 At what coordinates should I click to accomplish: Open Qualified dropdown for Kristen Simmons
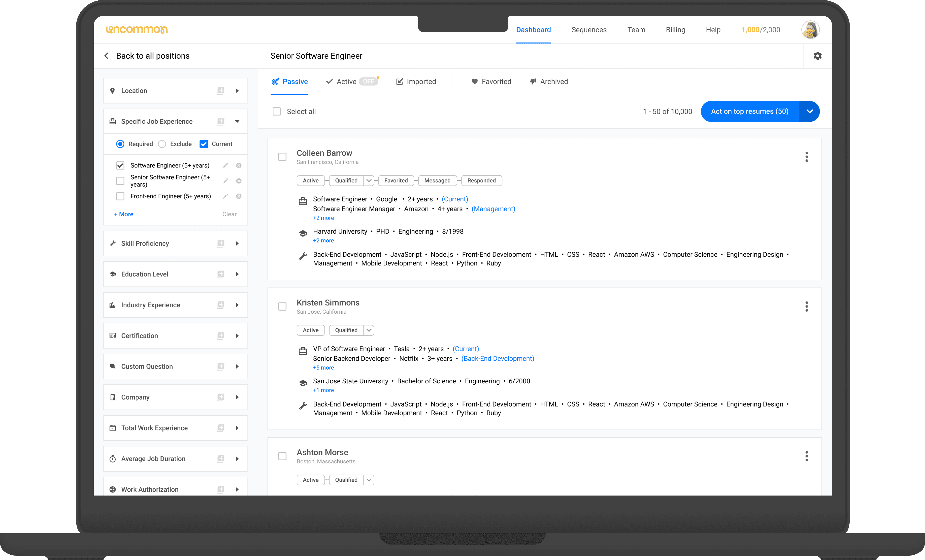pos(369,330)
